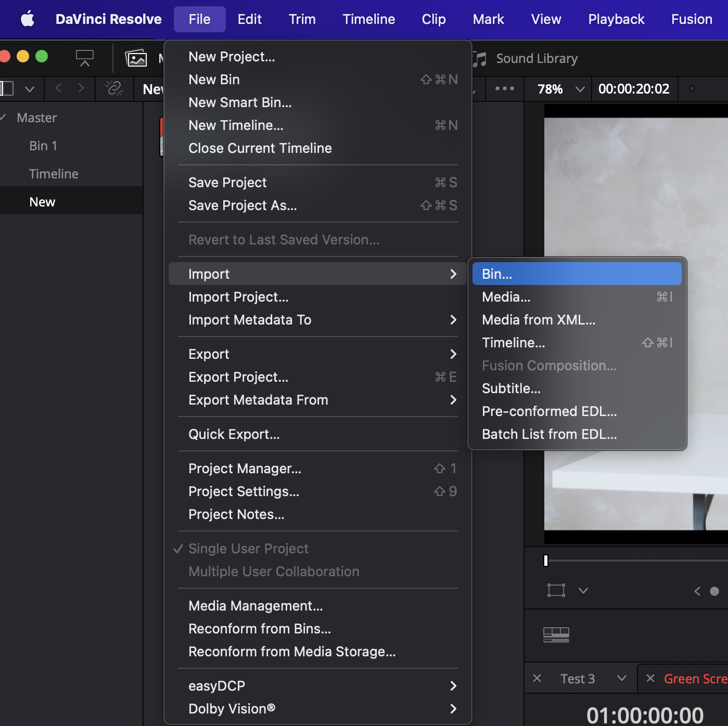Select Batch List from EDL...
The image size is (728, 726).
click(577, 434)
